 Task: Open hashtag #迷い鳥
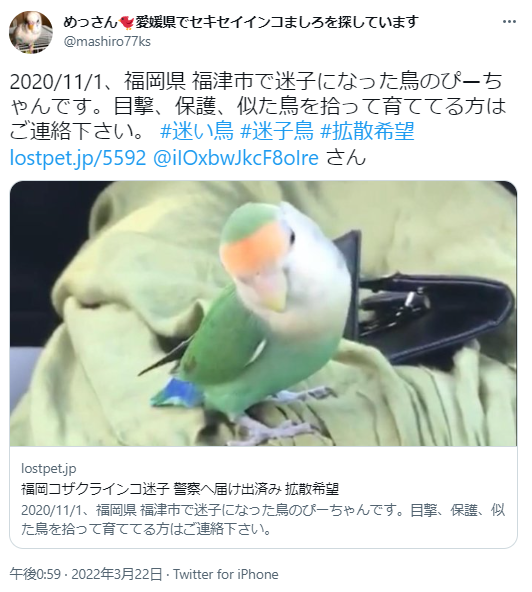pos(196,131)
